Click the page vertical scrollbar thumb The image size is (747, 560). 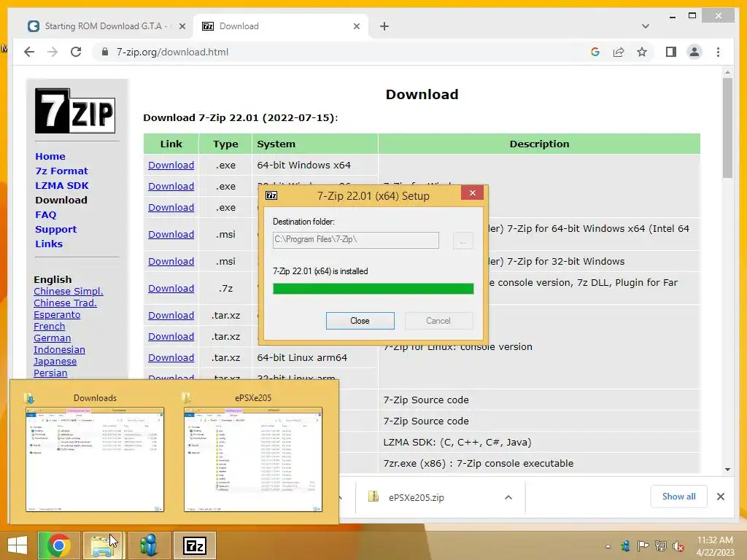click(727, 128)
